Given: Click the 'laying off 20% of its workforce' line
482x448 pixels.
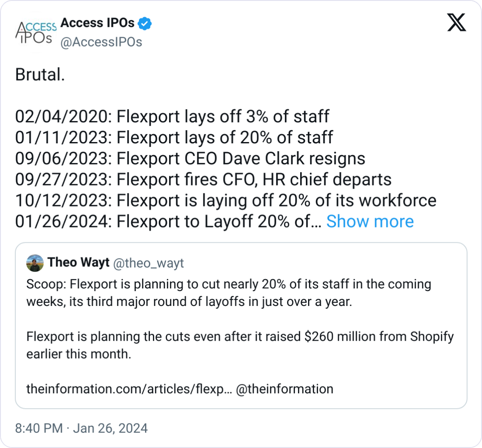Looking at the screenshot, I should pyautogui.click(x=226, y=200).
